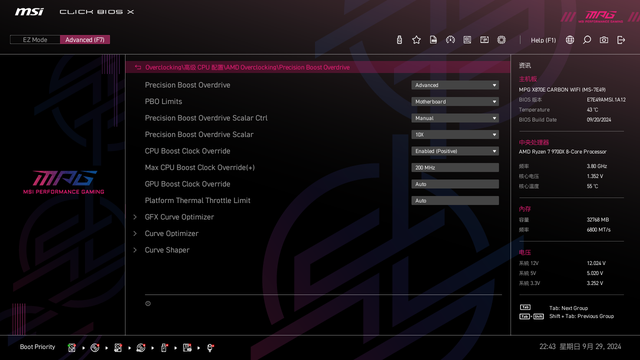Select the PBO Limits row label
Screen dimensions: 640x360
(163, 102)
